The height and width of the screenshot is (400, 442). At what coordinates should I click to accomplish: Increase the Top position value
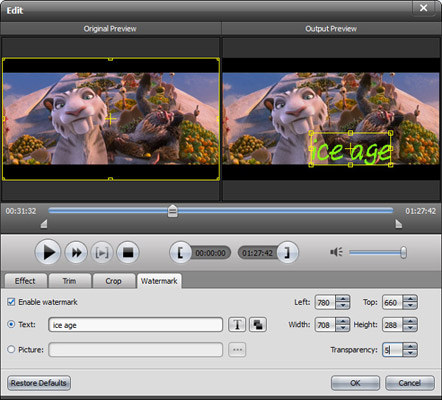[x=410, y=299]
